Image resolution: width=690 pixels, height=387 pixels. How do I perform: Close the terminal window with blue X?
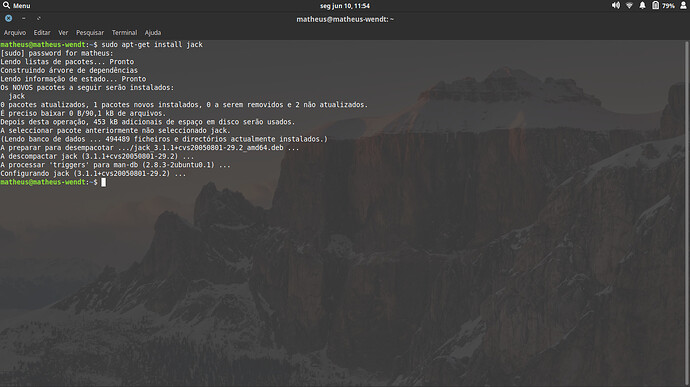[8, 18]
